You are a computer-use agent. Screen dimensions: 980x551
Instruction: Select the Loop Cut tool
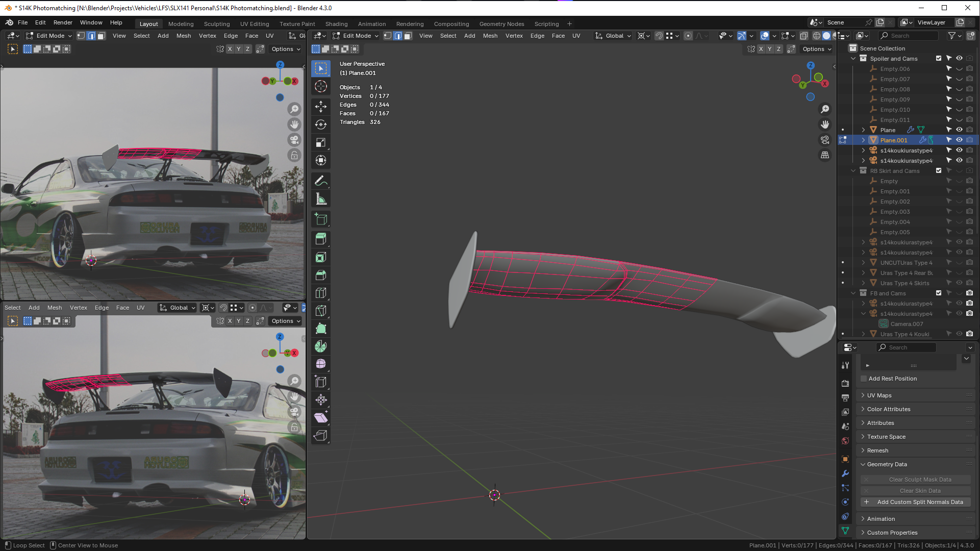(321, 293)
